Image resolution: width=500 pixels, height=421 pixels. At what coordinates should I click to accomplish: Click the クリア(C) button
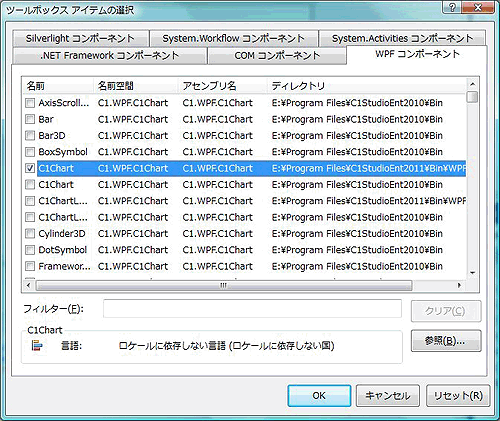click(446, 311)
